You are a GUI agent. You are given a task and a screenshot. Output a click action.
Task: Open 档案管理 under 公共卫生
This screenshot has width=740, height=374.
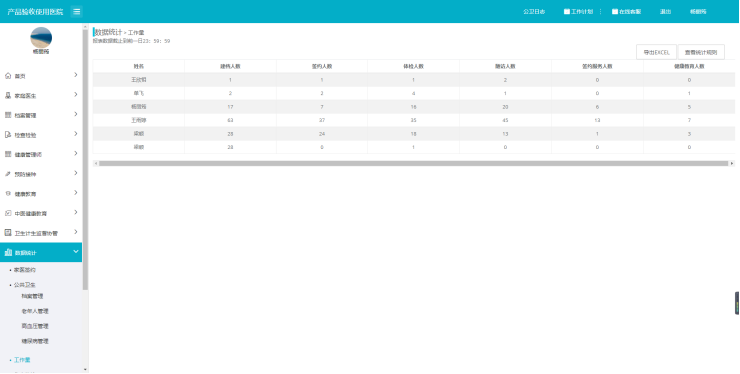[x=33, y=296]
